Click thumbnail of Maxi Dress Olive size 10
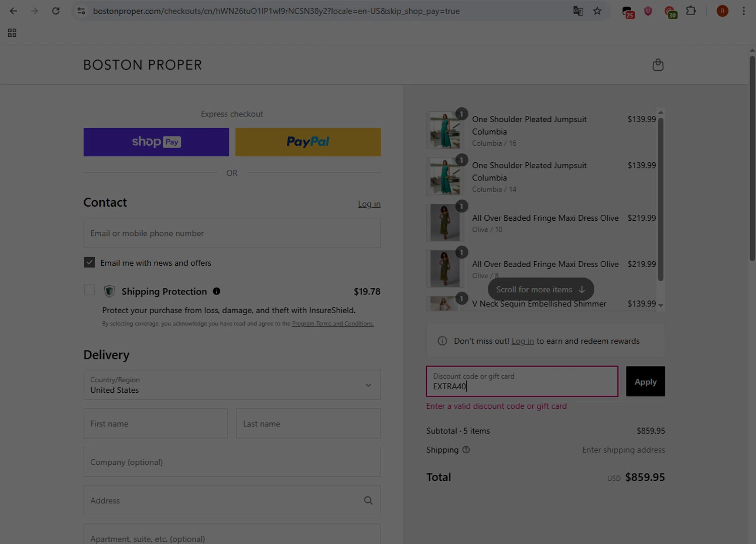 click(x=445, y=222)
